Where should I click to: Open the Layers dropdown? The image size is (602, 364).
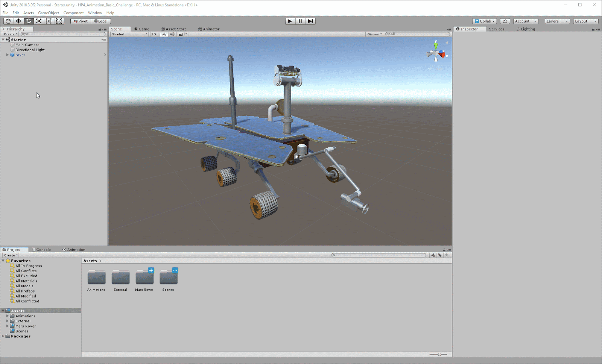[x=557, y=21]
